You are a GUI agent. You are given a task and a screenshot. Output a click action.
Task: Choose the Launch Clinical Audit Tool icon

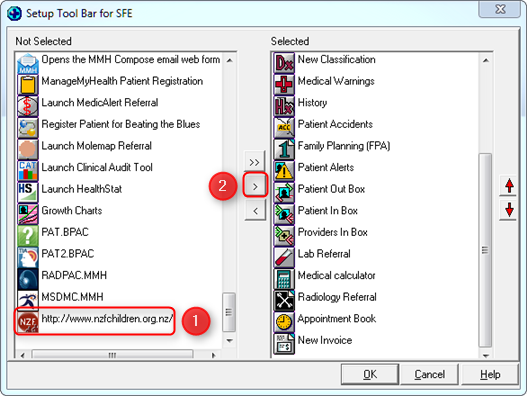click(28, 170)
